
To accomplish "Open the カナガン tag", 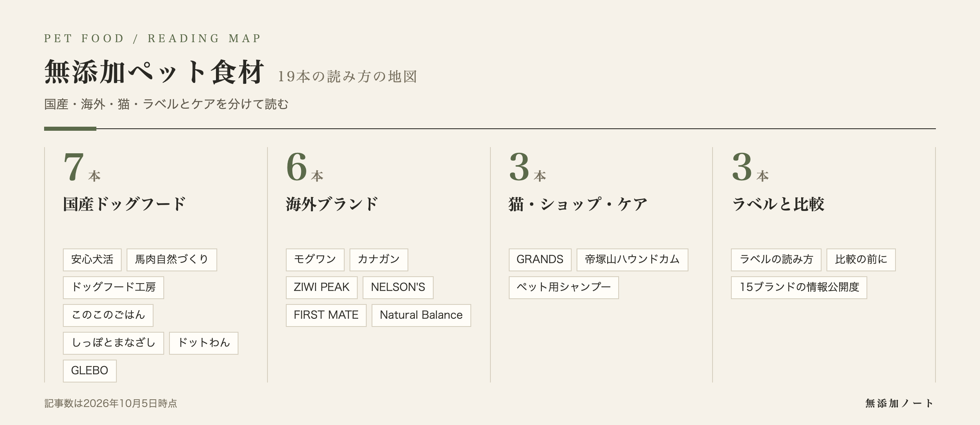I will point(379,259).
